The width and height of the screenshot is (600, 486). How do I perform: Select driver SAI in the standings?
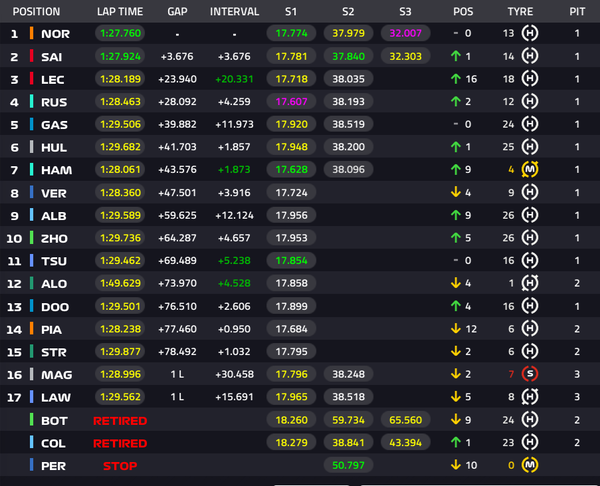pyautogui.click(x=52, y=57)
